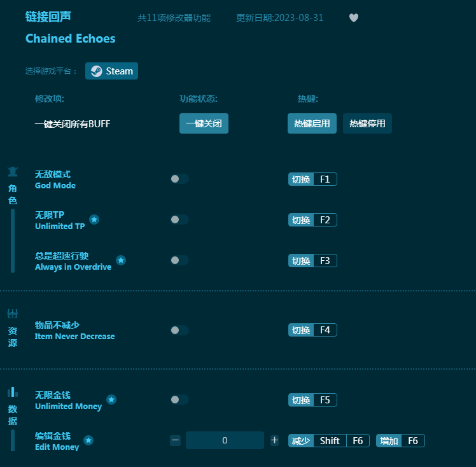Click the 一键关闭 button
476x467 pixels.
point(204,123)
